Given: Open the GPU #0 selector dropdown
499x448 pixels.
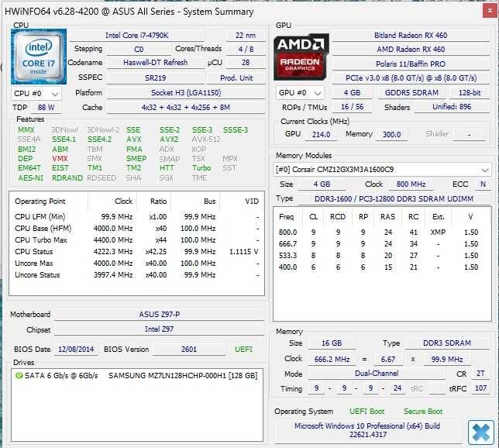Looking at the screenshot, I should [x=300, y=93].
